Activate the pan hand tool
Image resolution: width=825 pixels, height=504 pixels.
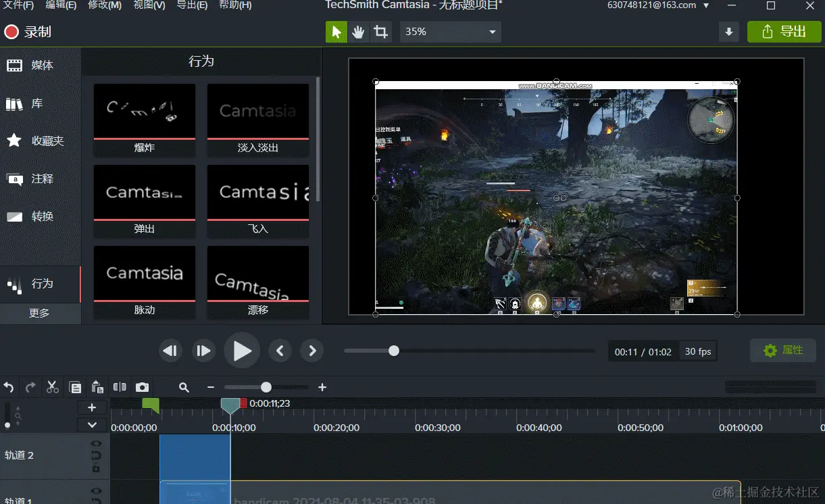coord(358,32)
